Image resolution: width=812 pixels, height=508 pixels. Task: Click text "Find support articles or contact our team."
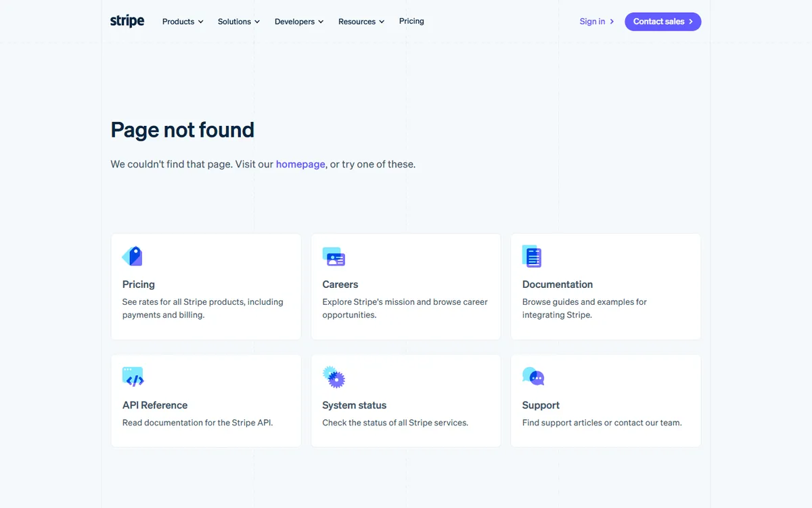602,423
